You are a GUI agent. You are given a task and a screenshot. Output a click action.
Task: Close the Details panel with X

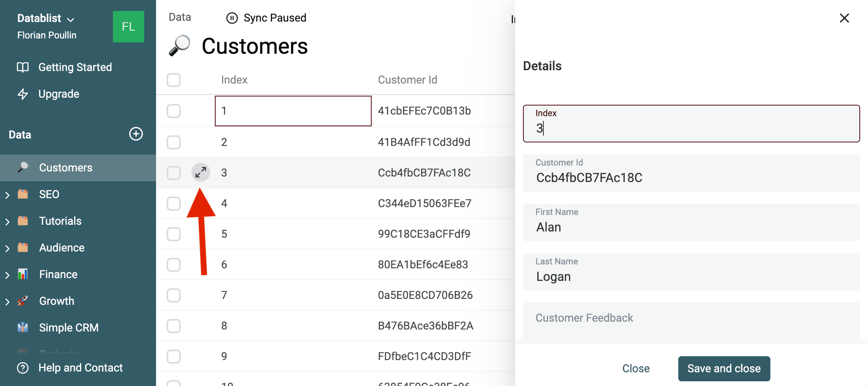[844, 18]
